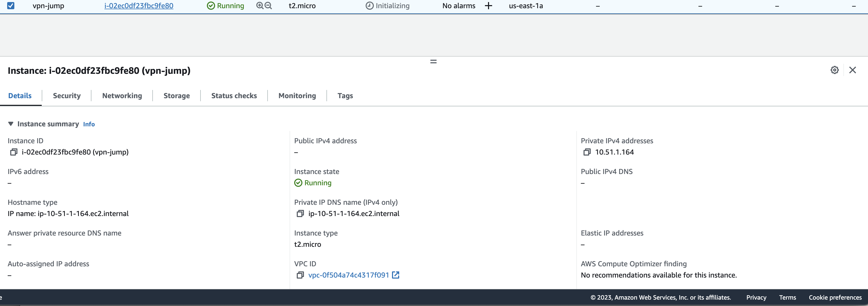Click the Initializing status check icon

(369, 5)
